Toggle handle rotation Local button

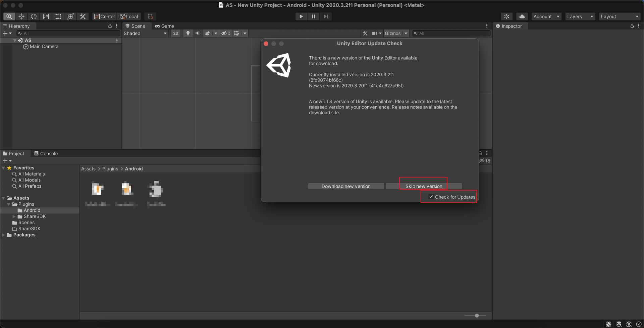pyautogui.click(x=129, y=16)
